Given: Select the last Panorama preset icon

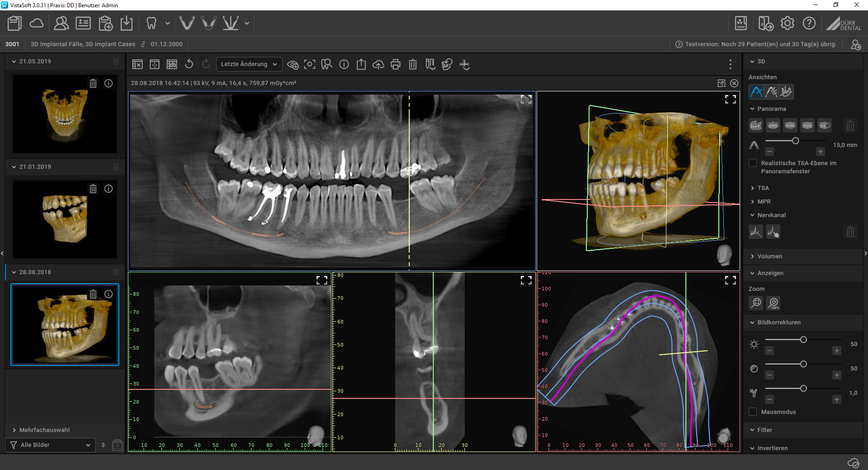Looking at the screenshot, I should tap(825, 125).
